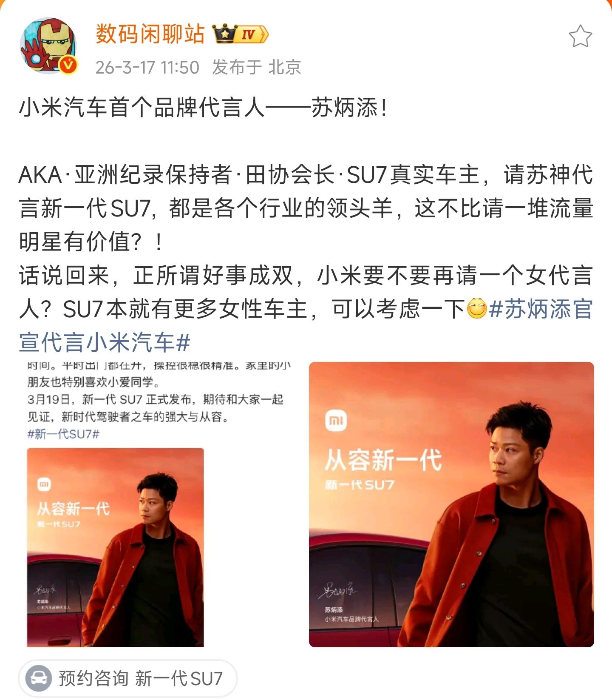Tap the signature on the right poster

[339, 589]
